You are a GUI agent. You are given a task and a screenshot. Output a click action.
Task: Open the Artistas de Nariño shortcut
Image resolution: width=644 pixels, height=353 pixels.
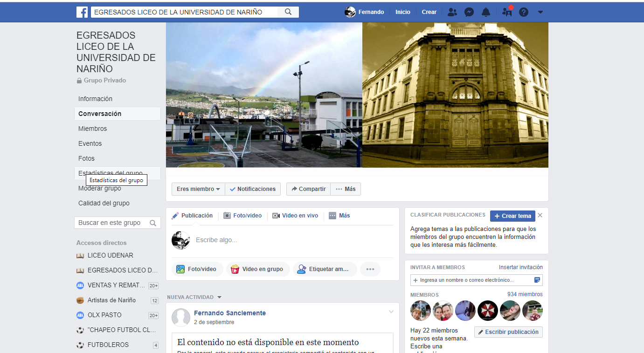tap(111, 300)
